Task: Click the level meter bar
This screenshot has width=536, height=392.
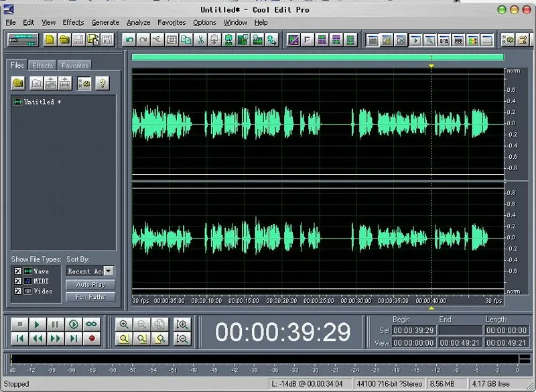Action: click(x=265, y=359)
